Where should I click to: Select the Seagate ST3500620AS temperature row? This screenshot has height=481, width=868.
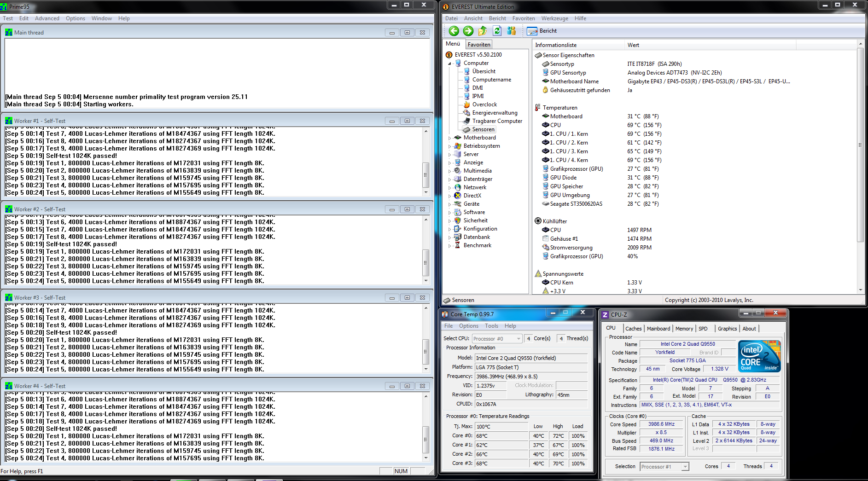pyautogui.click(x=600, y=204)
